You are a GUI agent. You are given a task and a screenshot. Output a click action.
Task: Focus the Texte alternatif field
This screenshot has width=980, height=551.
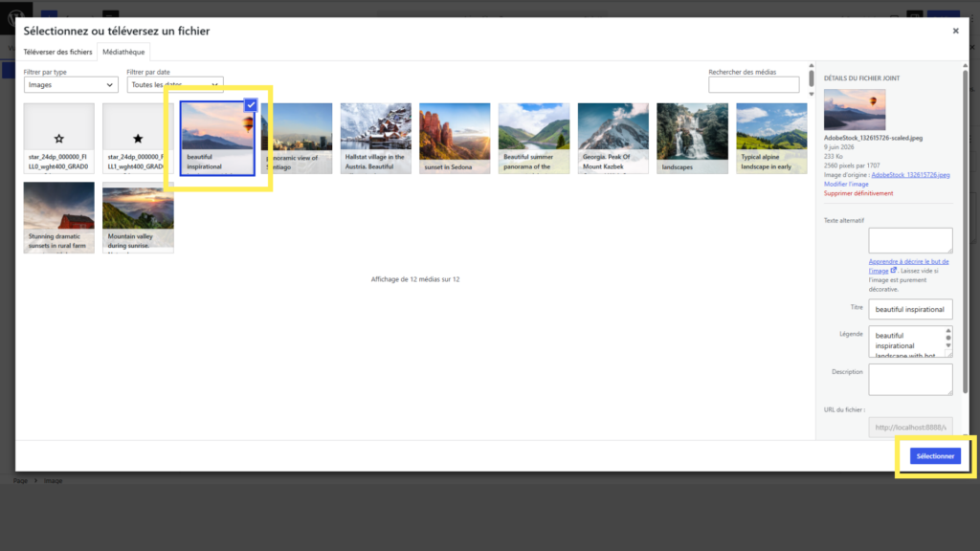point(910,240)
